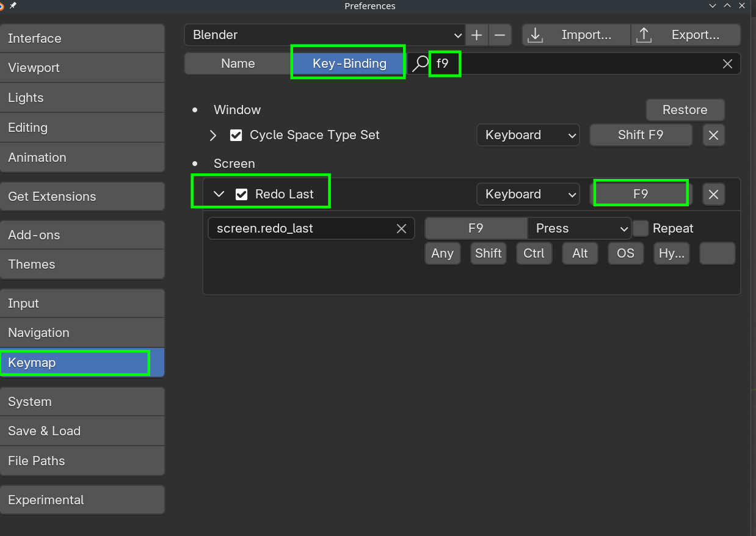Open the System preferences section
756x536 pixels.
(x=82, y=402)
